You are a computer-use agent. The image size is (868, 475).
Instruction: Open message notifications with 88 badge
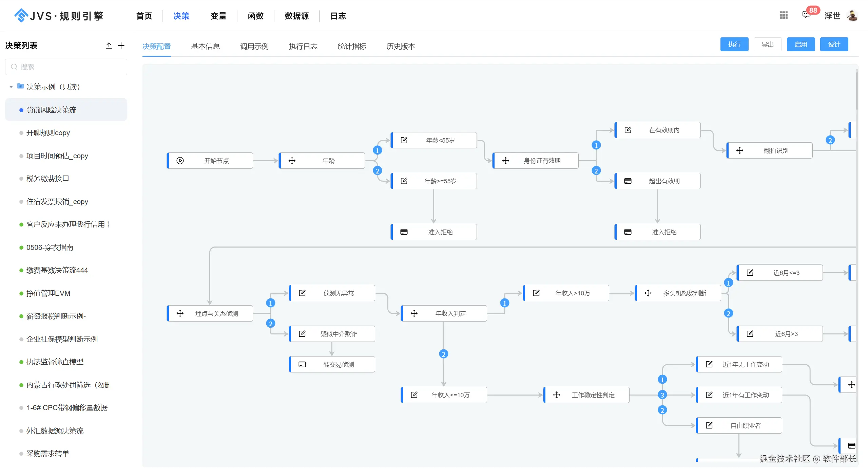[807, 15]
